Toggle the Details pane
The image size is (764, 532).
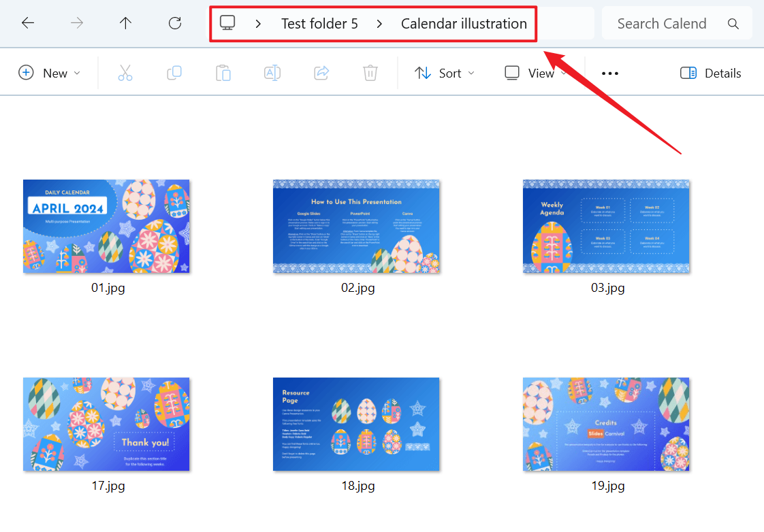pyautogui.click(x=711, y=73)
